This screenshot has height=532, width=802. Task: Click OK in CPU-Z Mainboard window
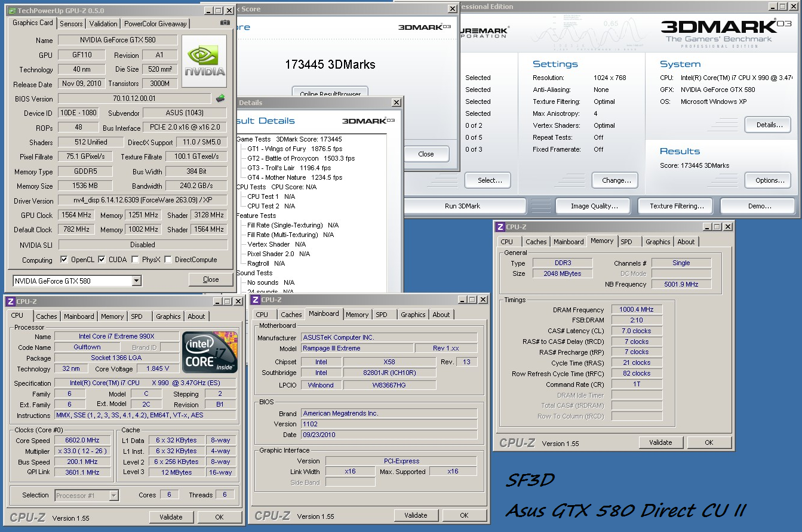[x=464, y=515]
